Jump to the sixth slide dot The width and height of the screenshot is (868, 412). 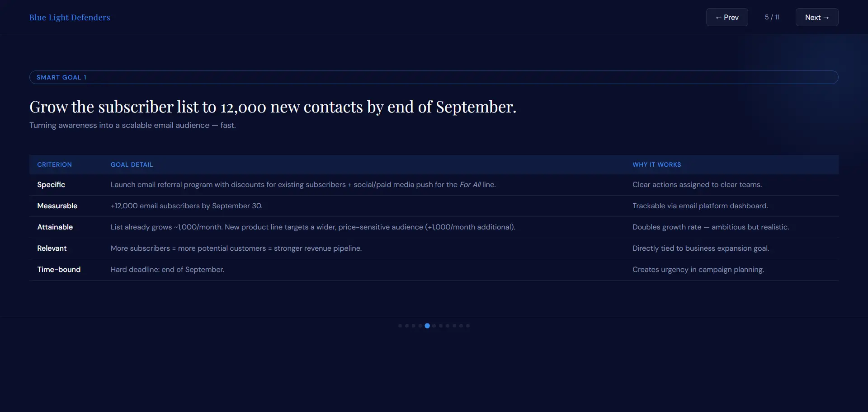pos(434,326)
